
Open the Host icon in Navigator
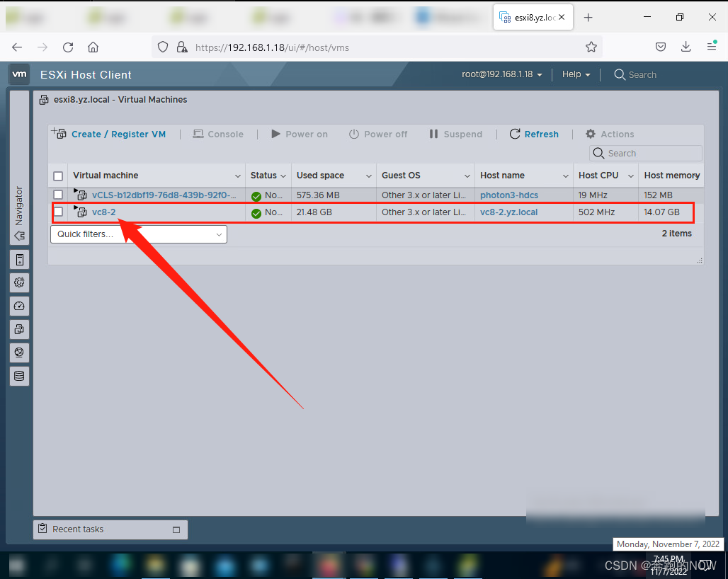[x=20, y=260]
